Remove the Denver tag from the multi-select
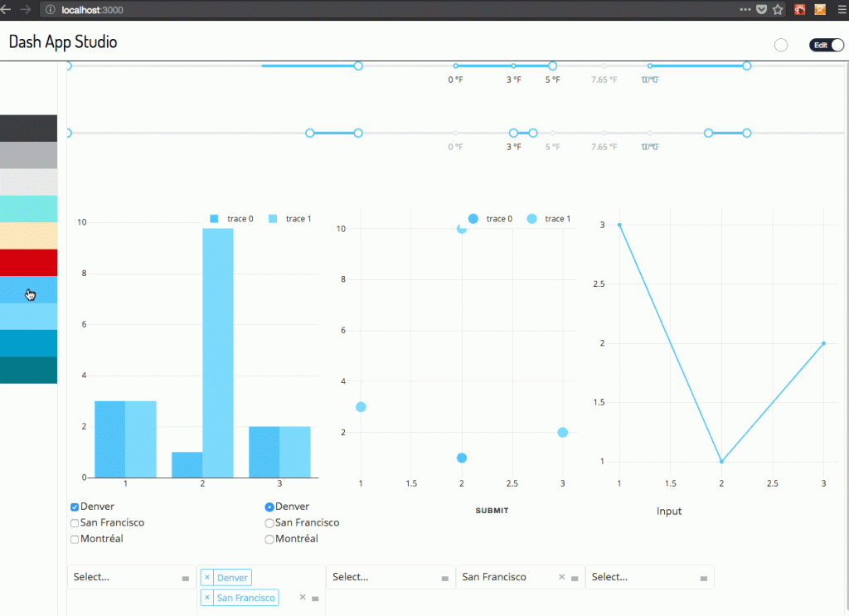This screenshot has height=616, width=849. pos(207,577)
